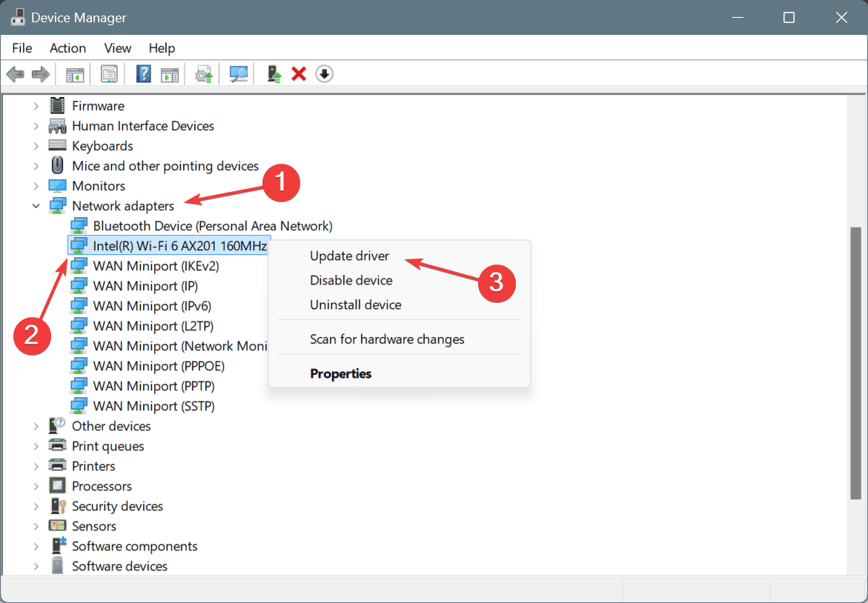This screenshot has height=603, width=868.
Task: Click Scan for hardware changes monitor icon
Action: click(x=239, y=74)
